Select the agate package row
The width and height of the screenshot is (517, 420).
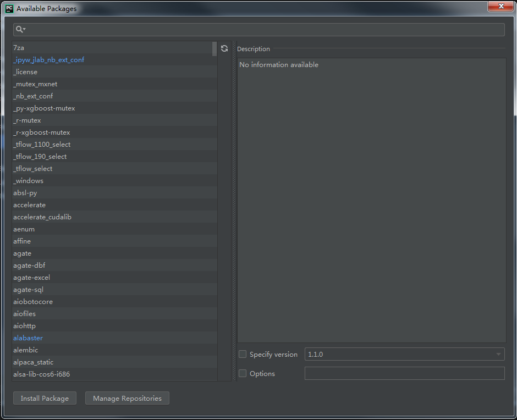click(114, 253)
